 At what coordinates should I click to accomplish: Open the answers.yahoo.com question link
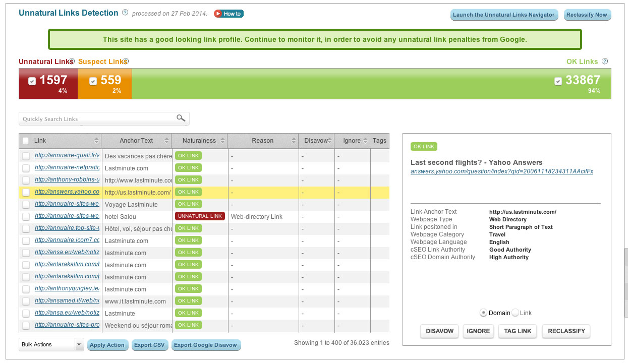[x=501, y=171]
